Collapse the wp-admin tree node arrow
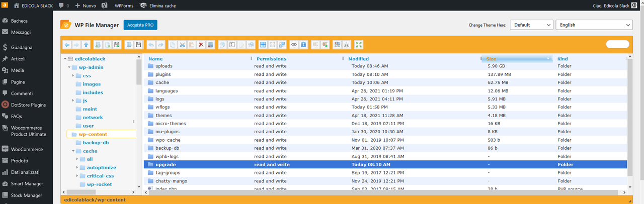Viewport: 644px width, 204px height. [68, 67]
